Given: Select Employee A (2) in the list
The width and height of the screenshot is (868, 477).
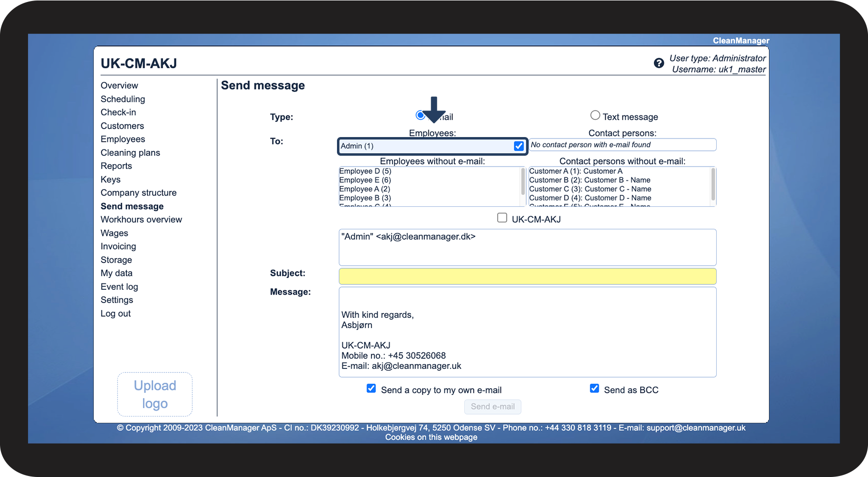Looking at the screenshot, I should [364, 189].
